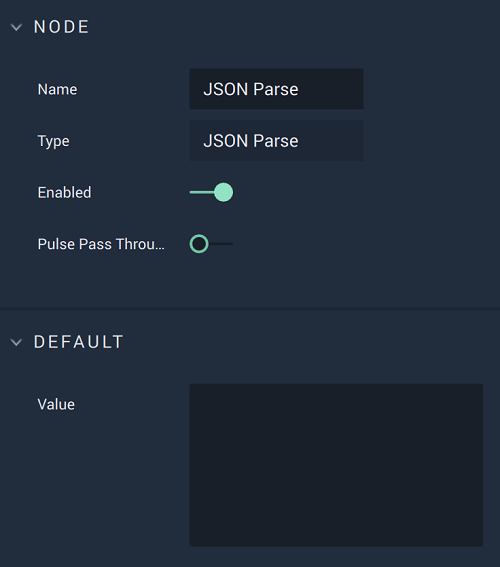Turn on the Pulse Pass Through toggle

click(x=211, y=244)
